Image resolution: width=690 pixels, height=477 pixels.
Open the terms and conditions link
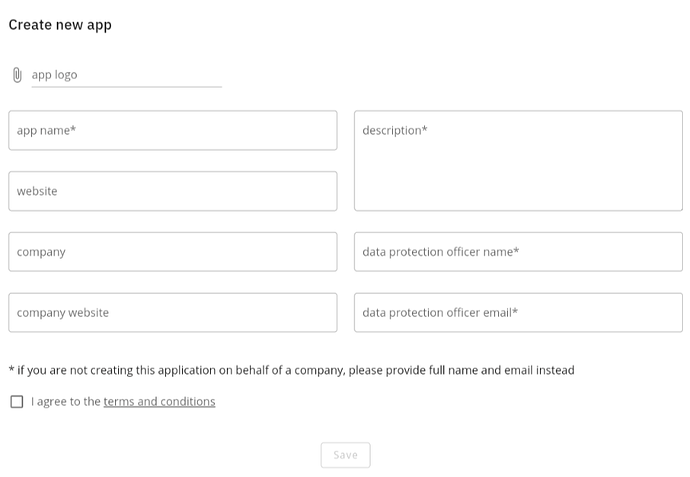tap(159, 402)
